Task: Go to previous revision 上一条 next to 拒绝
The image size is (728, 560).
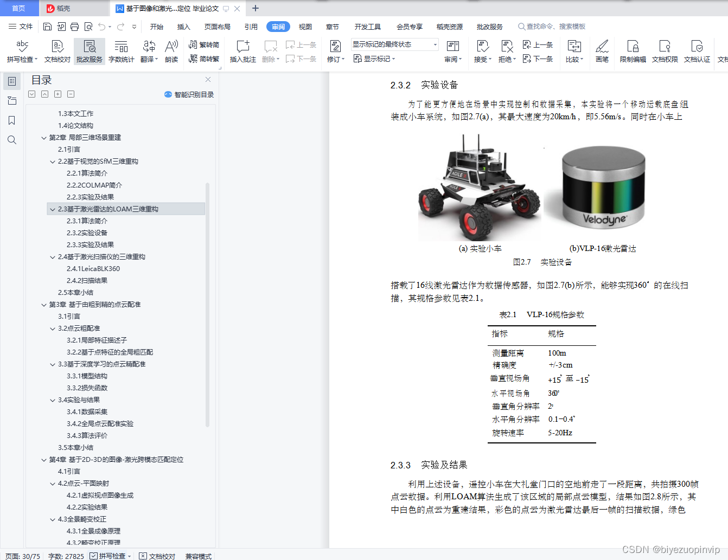Action: (x=538, y=45)
